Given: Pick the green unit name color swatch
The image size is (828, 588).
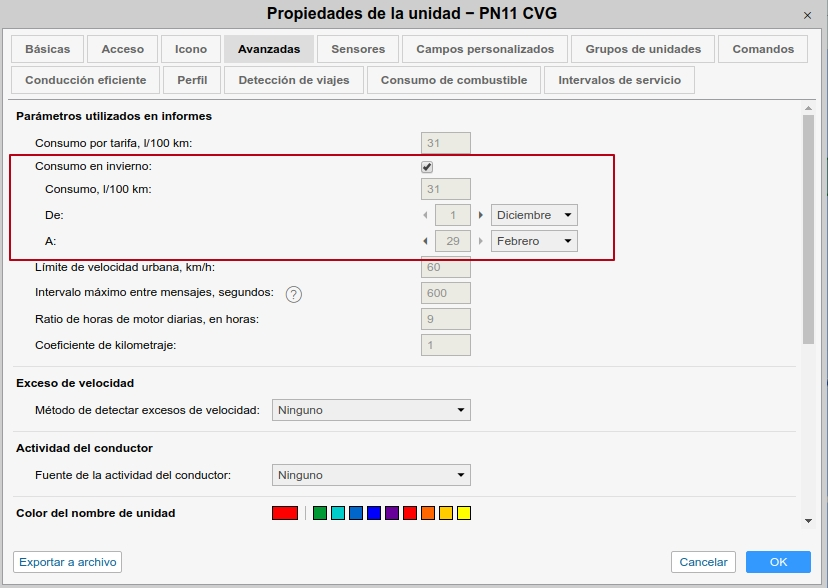Looking at the screenshot, I should pos(320,513).
